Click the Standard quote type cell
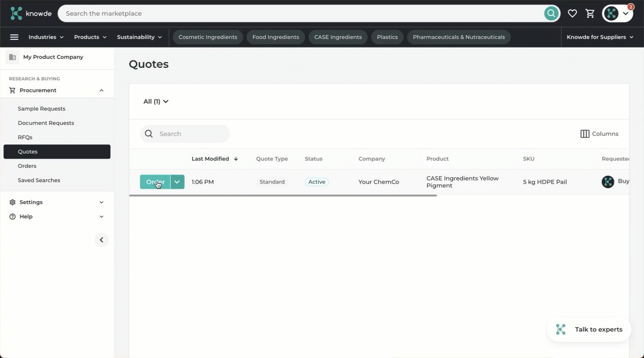 pyautogui.click(x=272, y=182)
